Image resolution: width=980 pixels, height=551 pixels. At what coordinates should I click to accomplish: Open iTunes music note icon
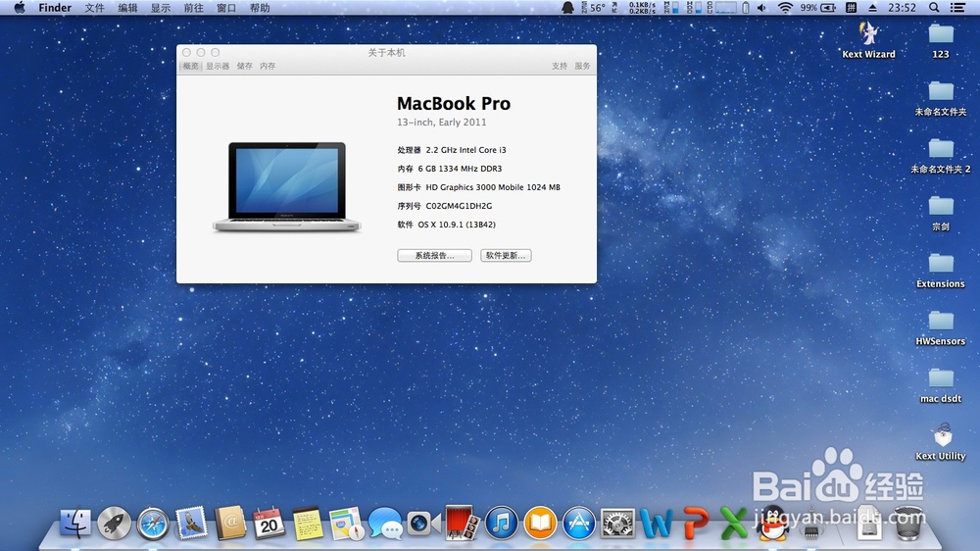pos(501,523)
